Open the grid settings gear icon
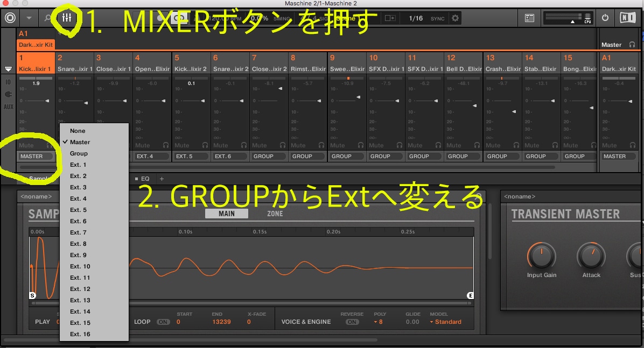Screen dimensions: 644x348 coord(455,18)
